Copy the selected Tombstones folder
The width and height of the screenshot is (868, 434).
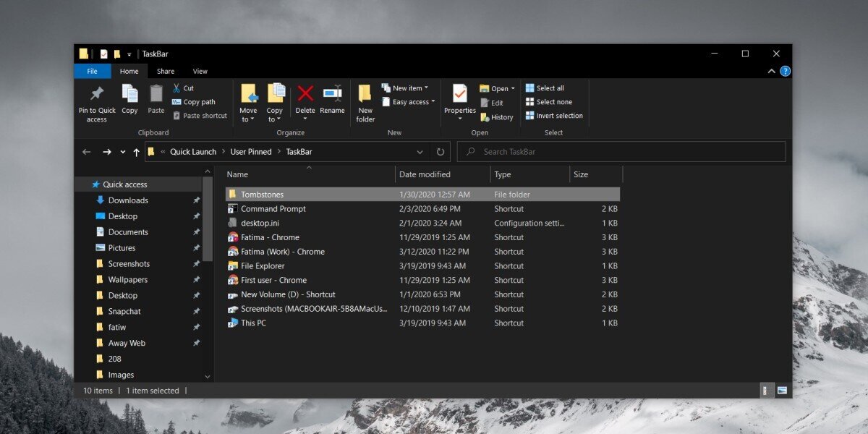129,101
